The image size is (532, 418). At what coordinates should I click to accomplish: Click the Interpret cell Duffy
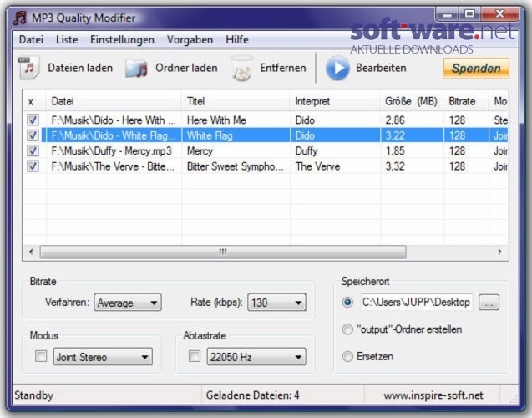coord(307,151)
